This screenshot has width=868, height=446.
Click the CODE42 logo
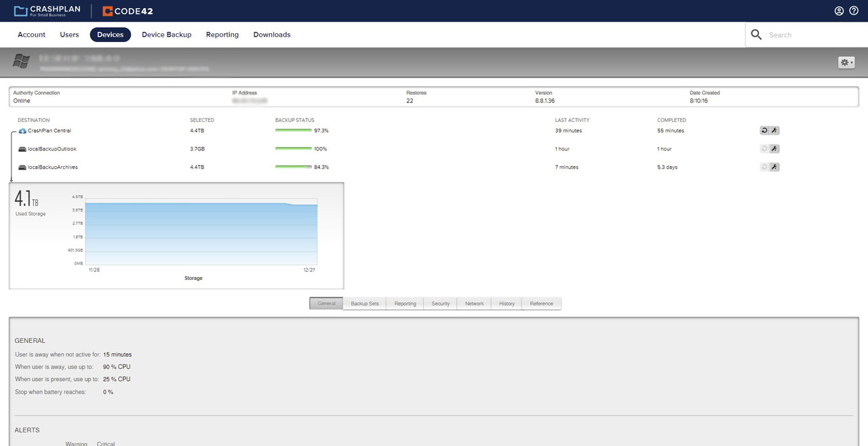(x=126, y=11)
